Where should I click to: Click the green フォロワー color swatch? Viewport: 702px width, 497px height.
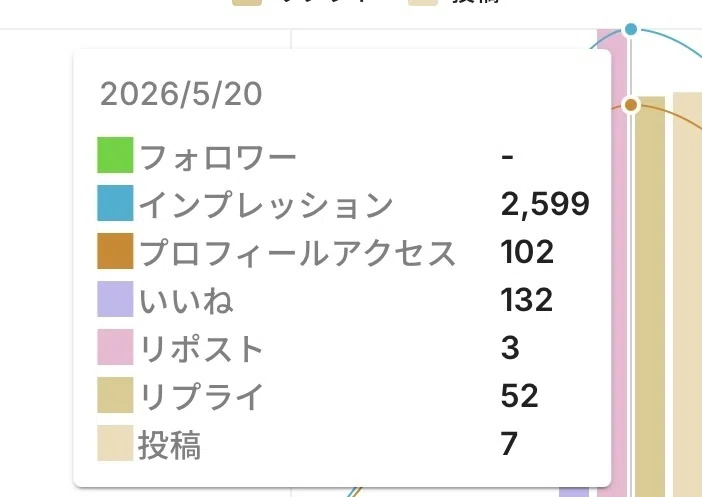coord(115,155)
